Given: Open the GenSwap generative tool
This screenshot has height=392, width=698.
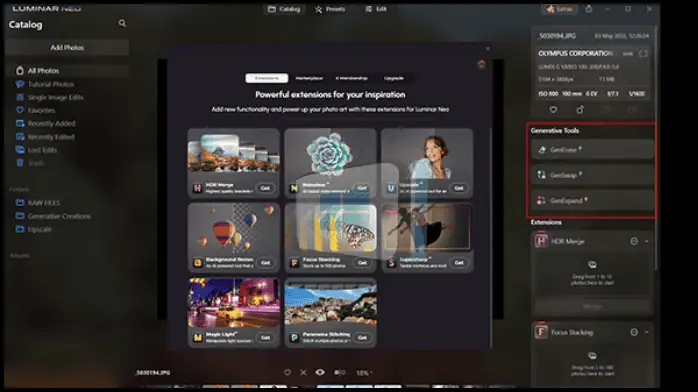Looking at the screenshot, I should (x=592, y=175).
